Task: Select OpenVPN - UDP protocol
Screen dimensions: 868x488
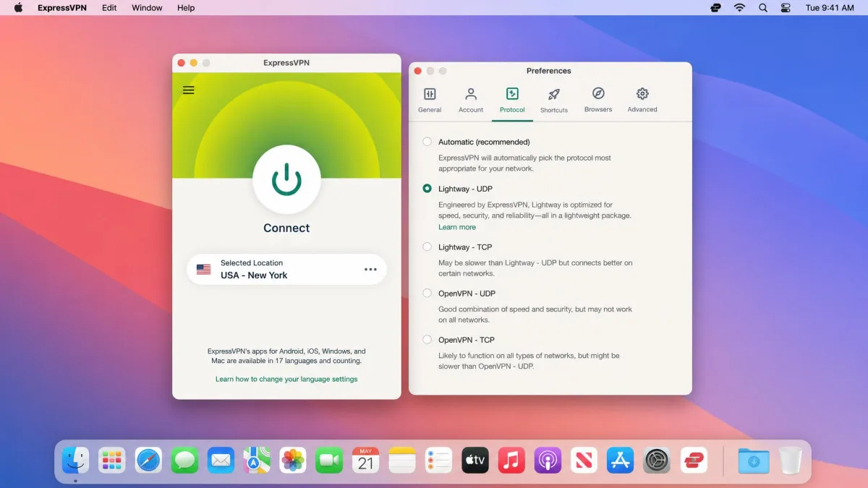Action: pyautogui.click(x=427, y=294)
